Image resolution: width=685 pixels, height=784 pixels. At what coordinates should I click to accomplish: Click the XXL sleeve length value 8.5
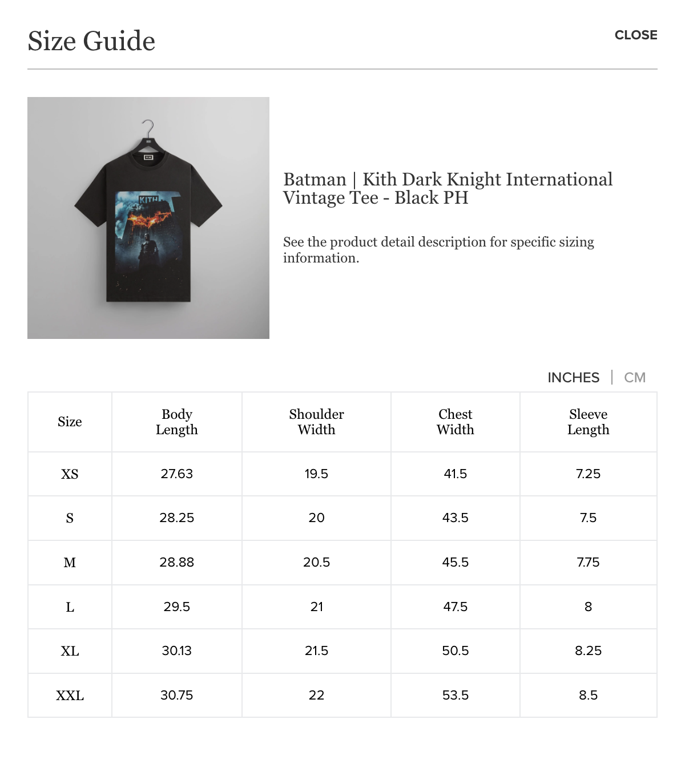click(588, 695)
